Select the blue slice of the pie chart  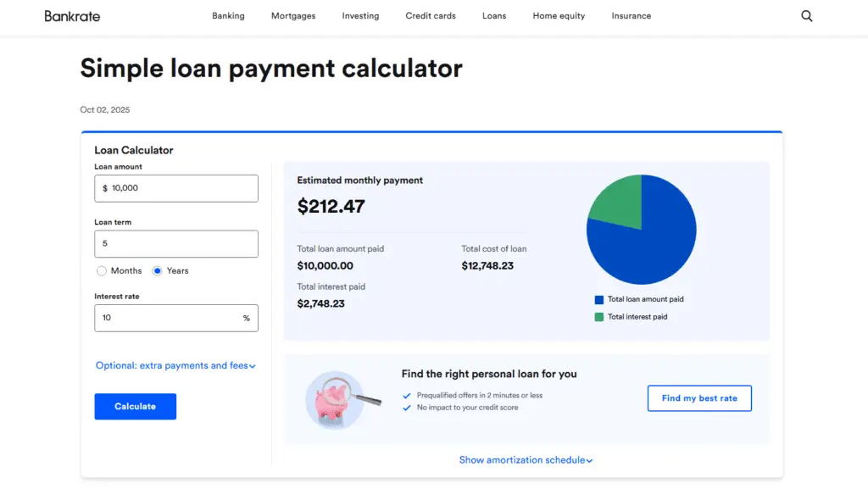point(657,246)
